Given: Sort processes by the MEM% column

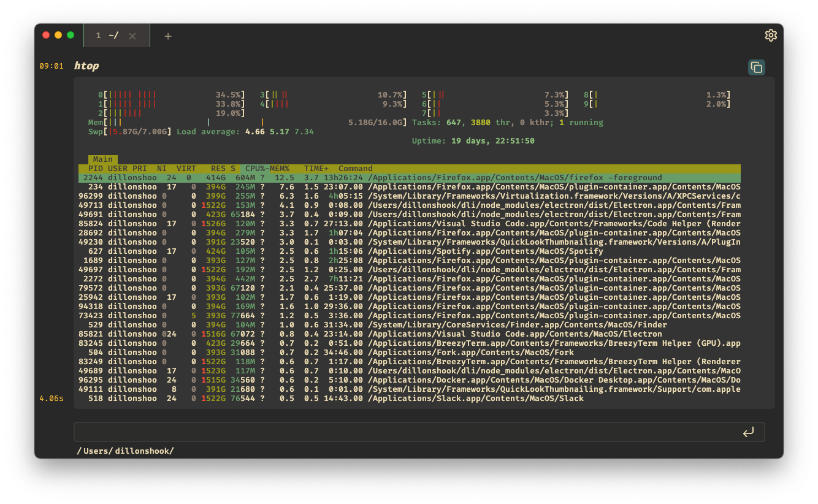Looking at the screenshot, I should (280, 168).
